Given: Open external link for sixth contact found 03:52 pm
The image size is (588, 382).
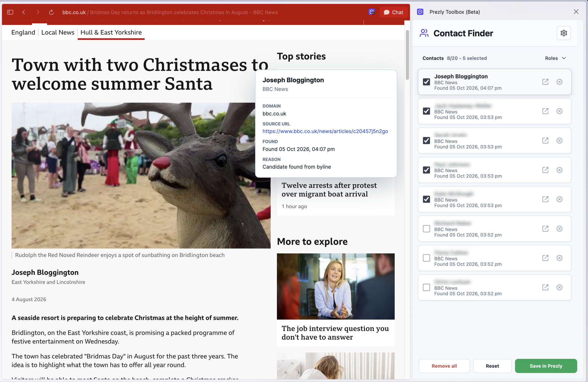Looking at the screenshot, I should point(545,229).
